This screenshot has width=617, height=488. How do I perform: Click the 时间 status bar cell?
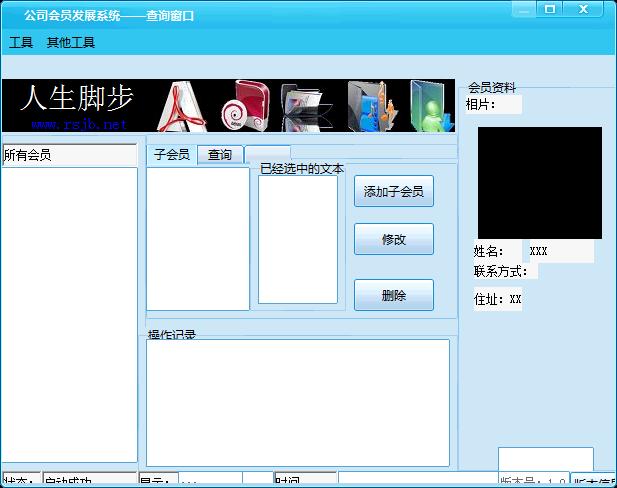(x=305, y=479)
